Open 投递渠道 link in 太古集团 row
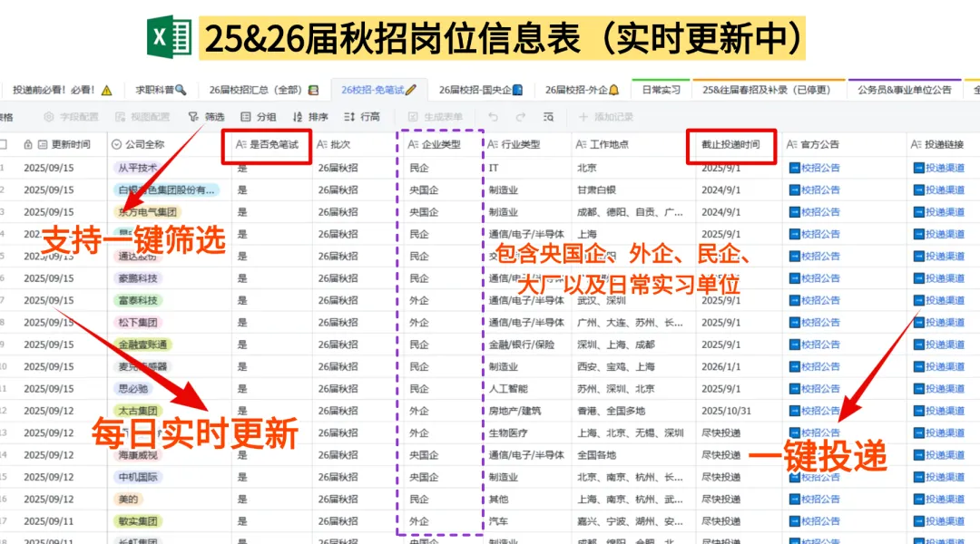Viewport: 980px width, 544px height. point(939,411)
